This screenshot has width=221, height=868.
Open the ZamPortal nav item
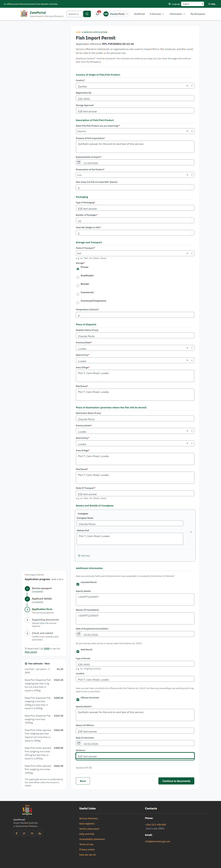[x=139, y=14]
